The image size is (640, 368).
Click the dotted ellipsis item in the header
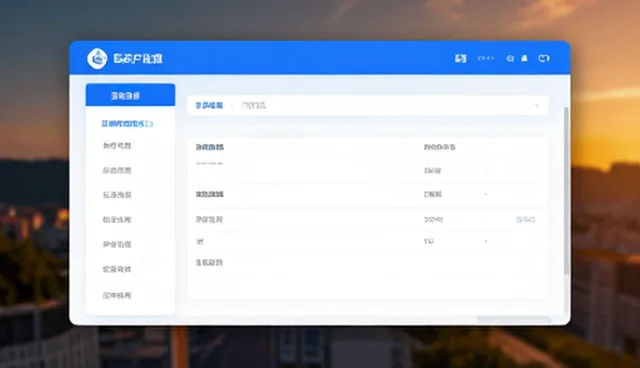point(486,58)
